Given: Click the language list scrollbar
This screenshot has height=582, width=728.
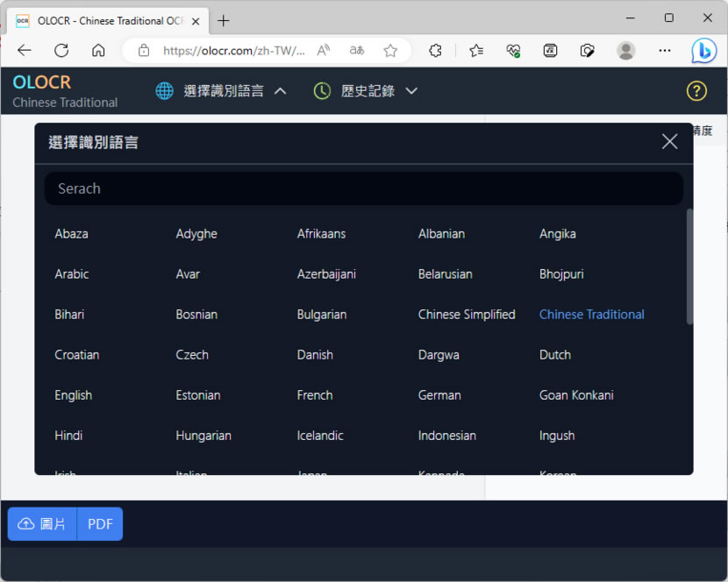Looking at the screenshot, I should (689, 266).
